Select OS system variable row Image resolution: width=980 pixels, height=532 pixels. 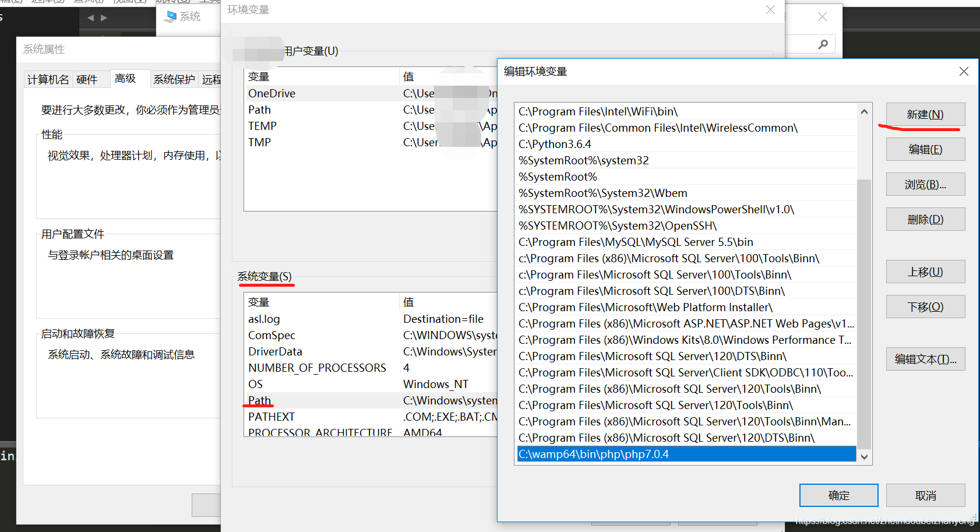pos(371,384)
